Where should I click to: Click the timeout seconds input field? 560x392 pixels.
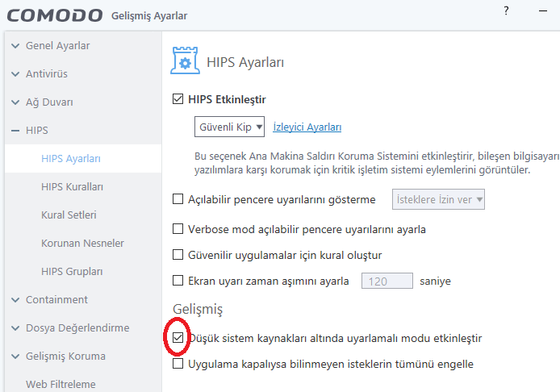coord(387,281)
